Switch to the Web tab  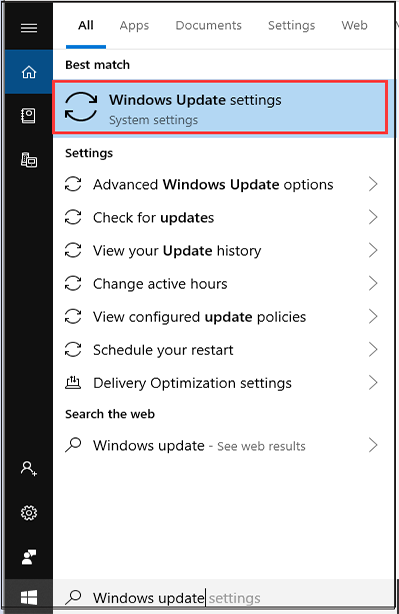(354, 25)
